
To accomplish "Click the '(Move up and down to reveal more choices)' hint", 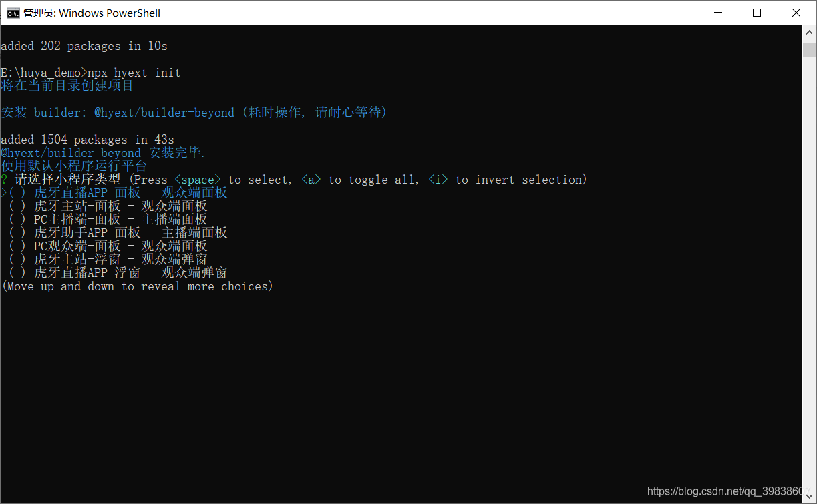I will point(138,286).
